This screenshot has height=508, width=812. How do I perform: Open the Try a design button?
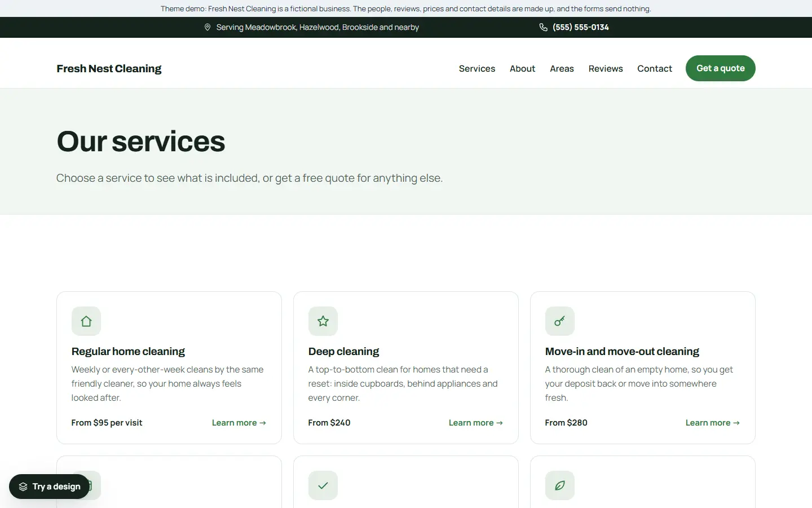pos(49,487)
